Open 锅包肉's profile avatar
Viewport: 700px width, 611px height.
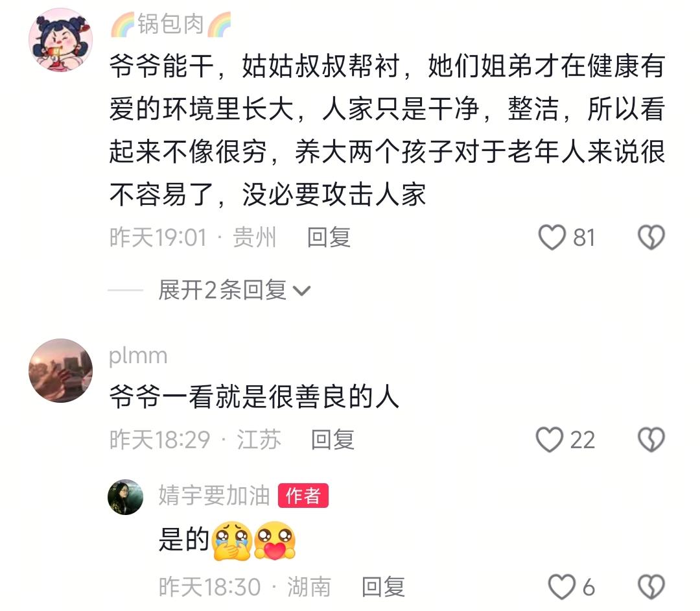coord(61,40)
